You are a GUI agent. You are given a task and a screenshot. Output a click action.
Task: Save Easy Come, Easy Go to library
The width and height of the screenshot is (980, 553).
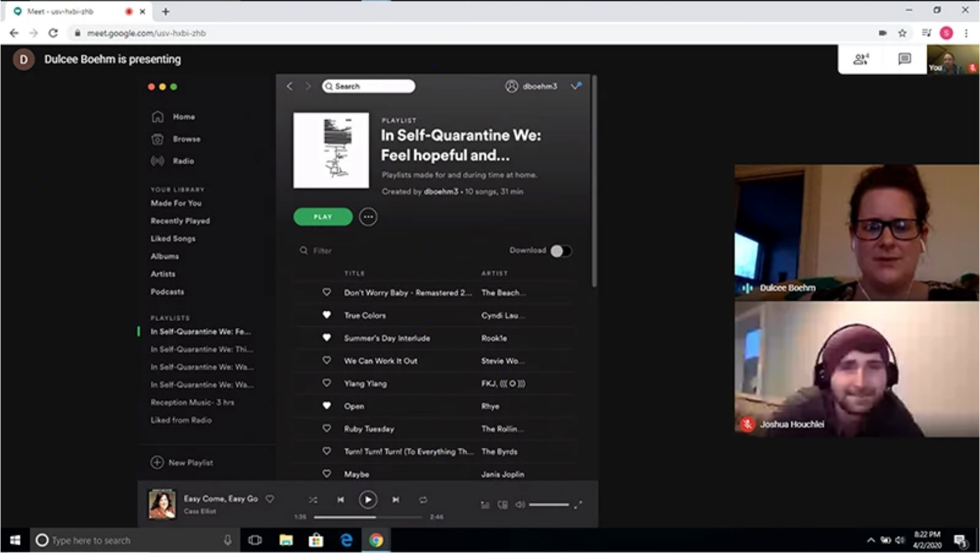coord(270,499)
